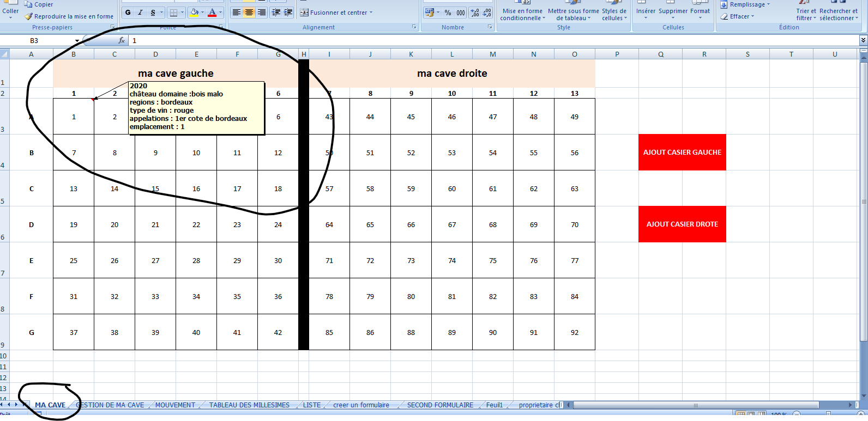This screenshot has width=868, height=421.
Task: Click the insert function fx icon
Action: (x=122, y=40)
